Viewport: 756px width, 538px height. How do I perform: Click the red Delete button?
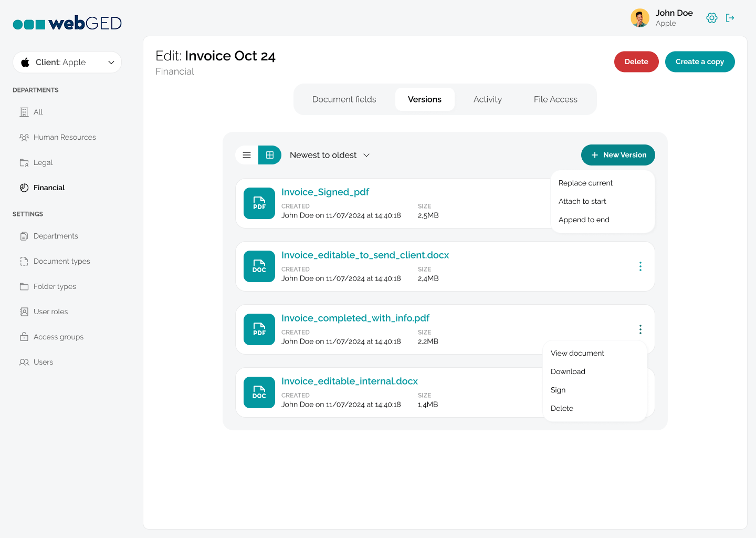(636, 61)
